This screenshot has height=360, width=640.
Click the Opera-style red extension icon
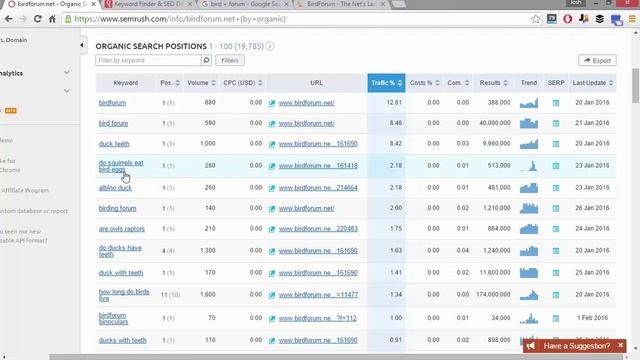pyautogui.click(x=567, y=19)
